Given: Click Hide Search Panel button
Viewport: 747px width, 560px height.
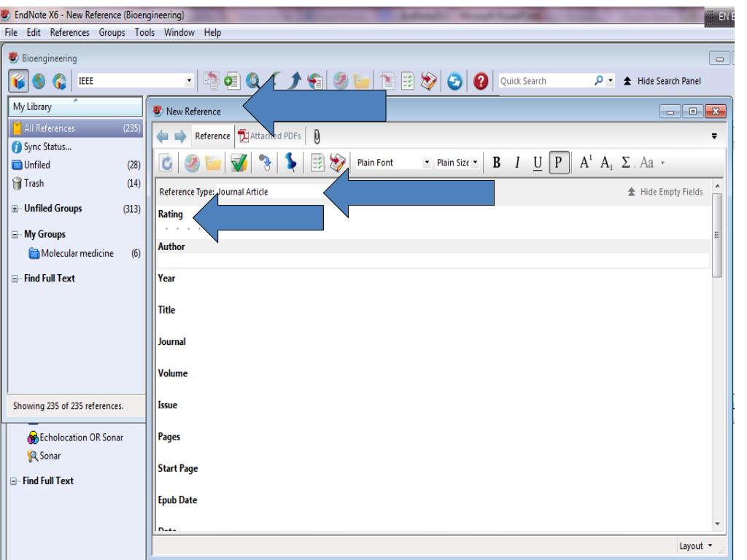Looking at the screenshot, I should point(662,81).
